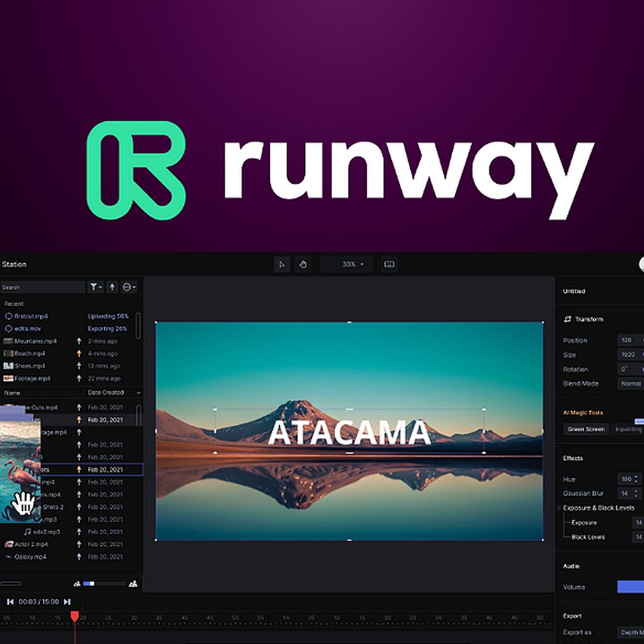This screenshot has height=644, width=644.
Task: Click the Rotation value field
Action: pos(630,369)
